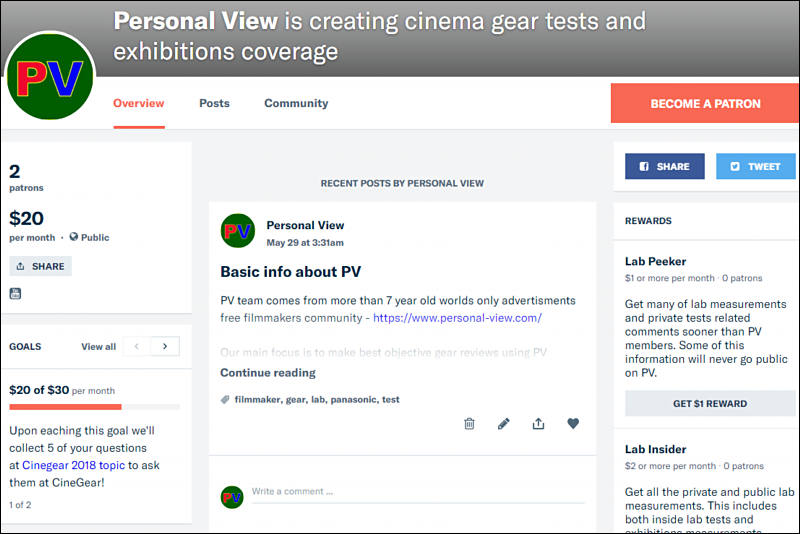This screenshot has width=800, height=534.
Task: Click the Goals heading
Action: (x=25, y=347)
